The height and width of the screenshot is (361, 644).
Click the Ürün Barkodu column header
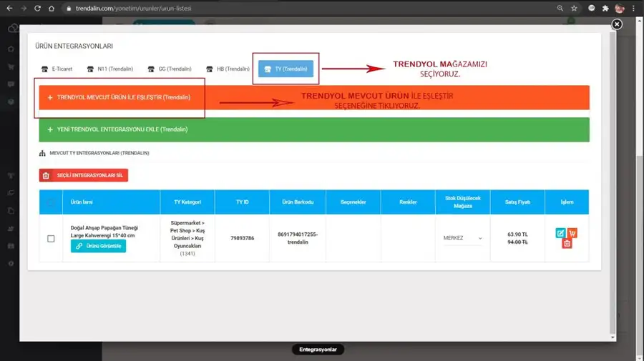point(298,202)
